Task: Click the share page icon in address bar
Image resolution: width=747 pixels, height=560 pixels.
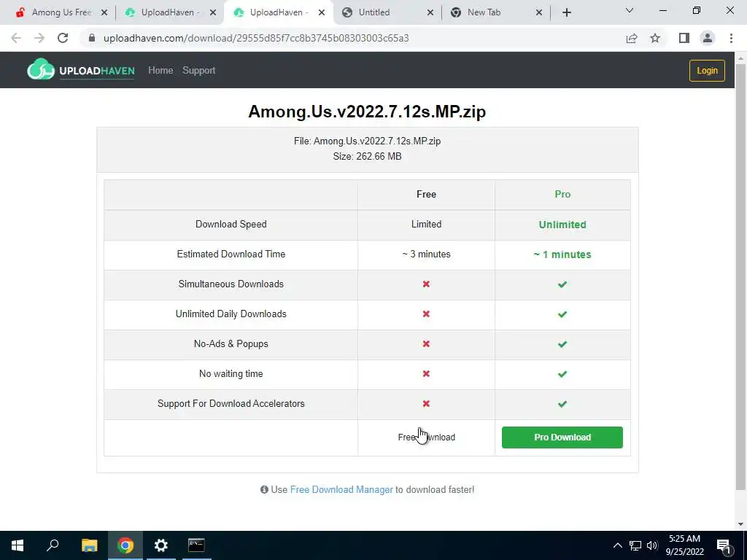Action: pyautogui.click(x=632, y=38)
